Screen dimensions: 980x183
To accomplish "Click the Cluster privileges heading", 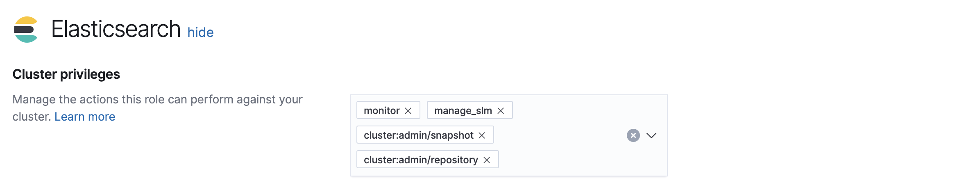I will pos(66,74).
